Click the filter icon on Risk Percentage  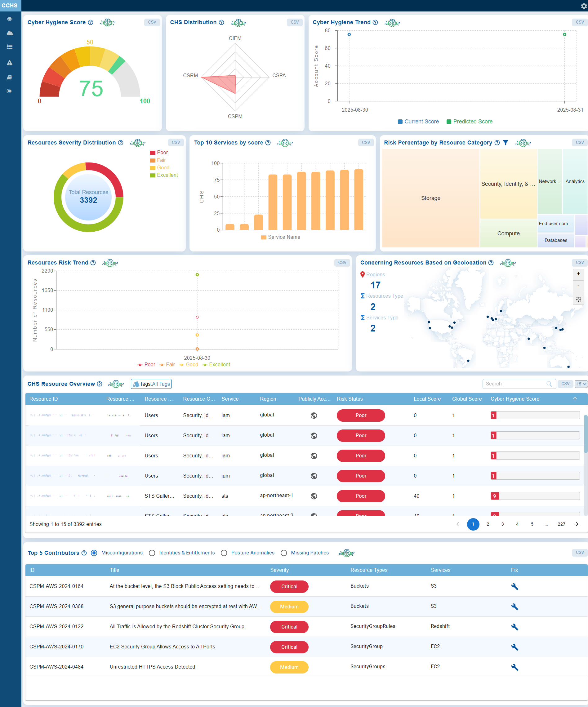[x=506, y=143]
